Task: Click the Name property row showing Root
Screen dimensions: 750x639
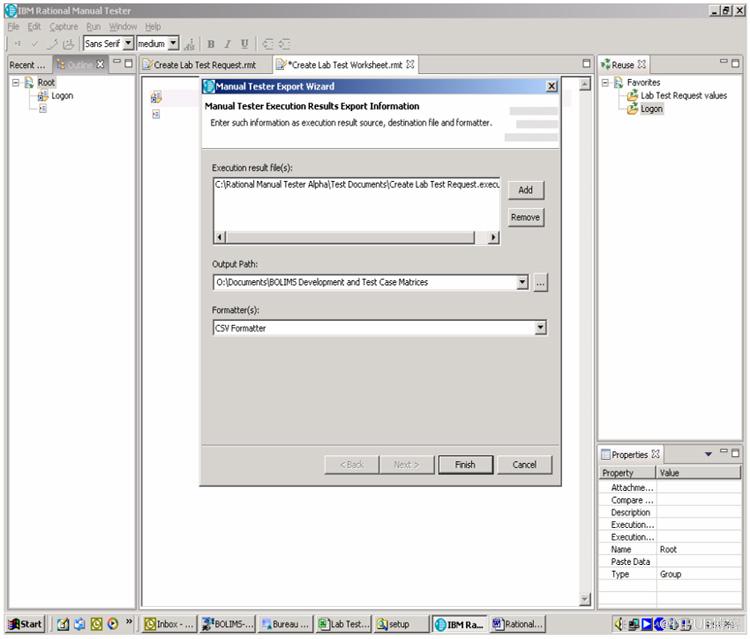Action: click(670, 550)
